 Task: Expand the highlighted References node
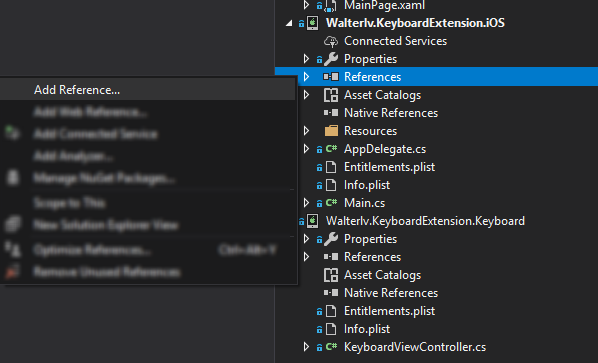click(x=306, y=77)
